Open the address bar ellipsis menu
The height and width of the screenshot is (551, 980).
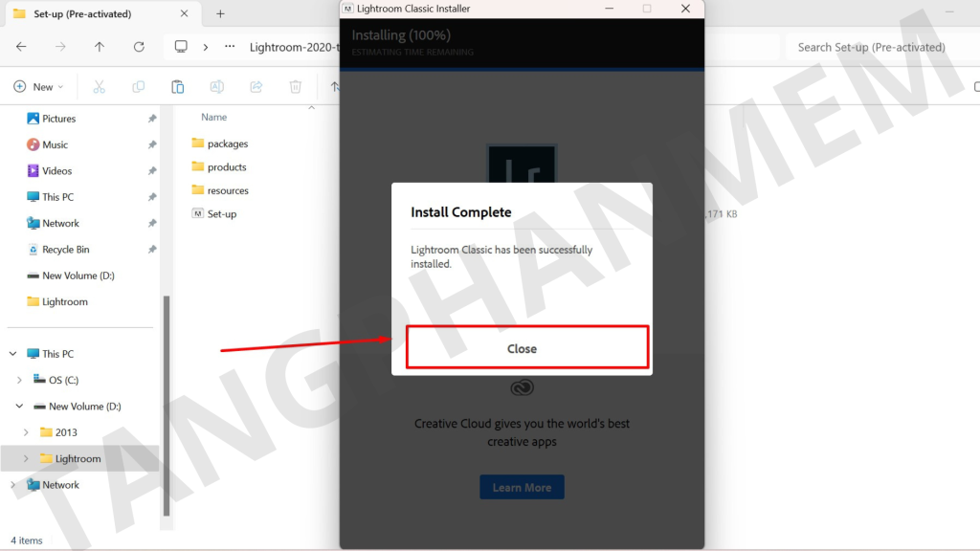click(x=230, y=47)
